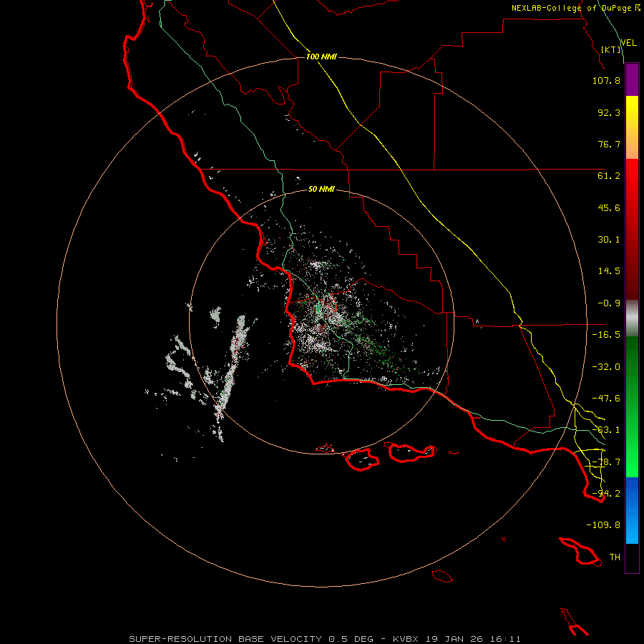Viewport: 644px width, 644px height.
Task: Click the 50 NMI range ring label
Action: [321, 190]
